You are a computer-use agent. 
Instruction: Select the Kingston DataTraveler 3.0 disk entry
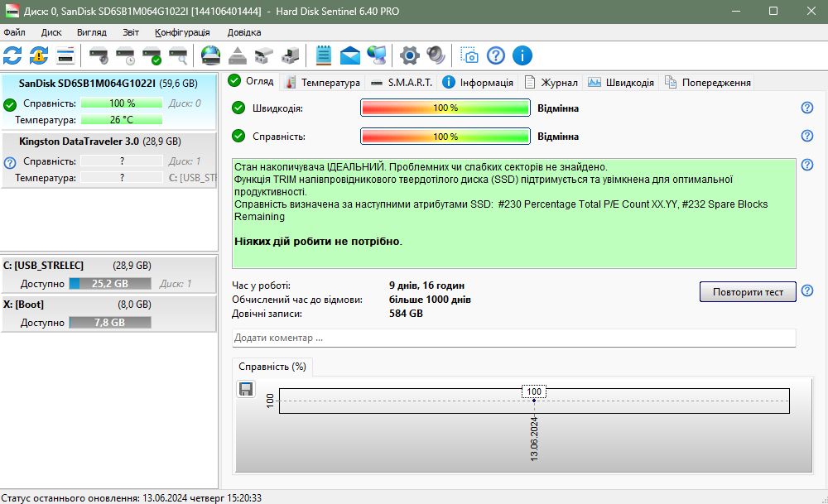108,160
